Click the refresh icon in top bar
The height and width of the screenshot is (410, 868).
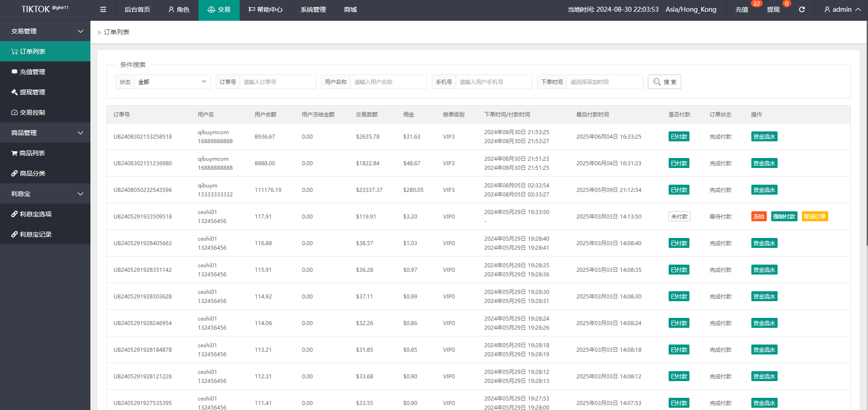(802, 9)
